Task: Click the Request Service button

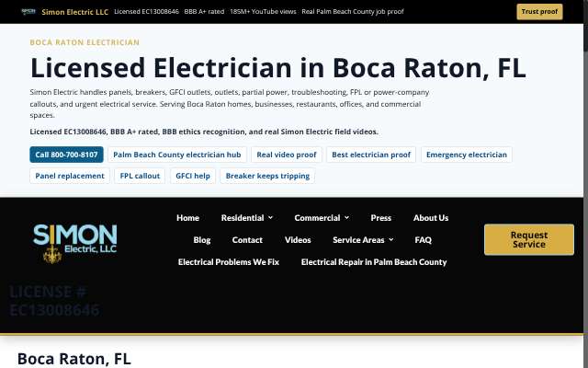Action: (529, 239)
